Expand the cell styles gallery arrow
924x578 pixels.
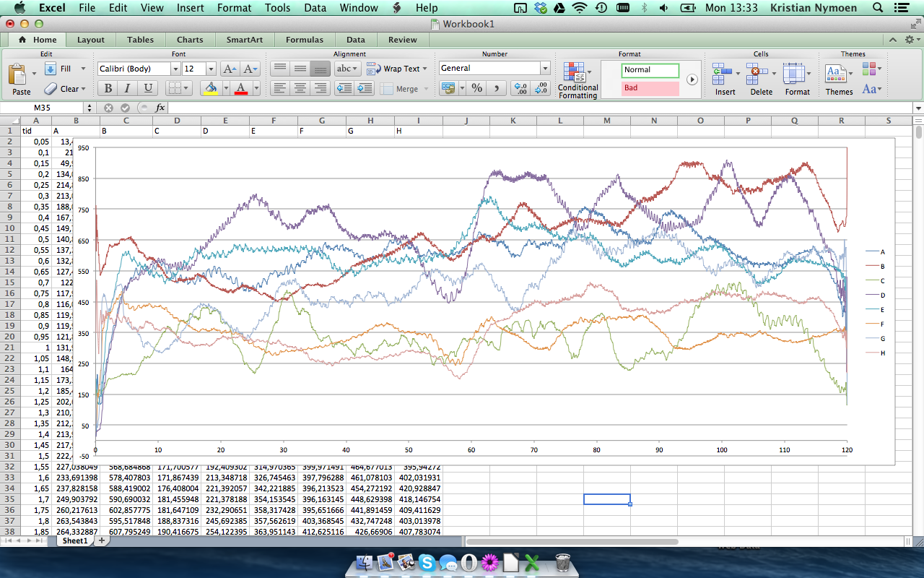692,79
